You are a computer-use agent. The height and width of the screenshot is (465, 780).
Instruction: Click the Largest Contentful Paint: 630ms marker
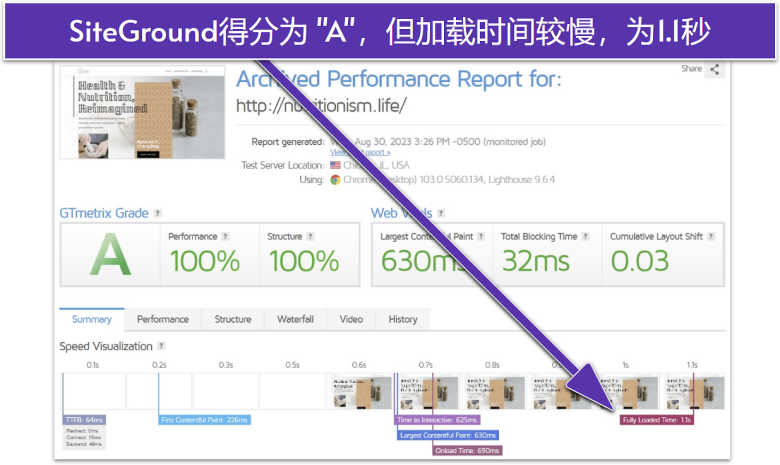[x=448, y=436]
